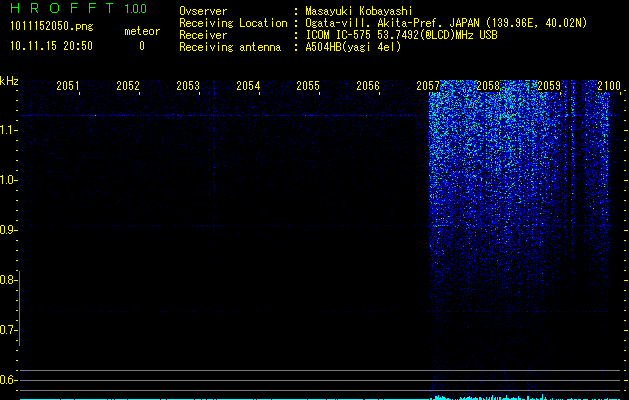
Task: Click the A504HB(yagi 4el) antenna text
Action: click(353, 47)
